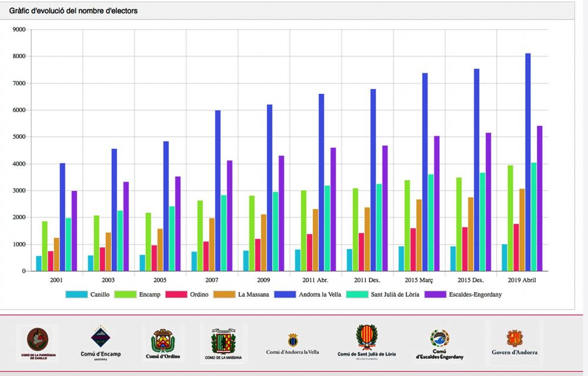Click the Govern d'Andorra logo
The image size is (588, 376).
tap(514, 343)
